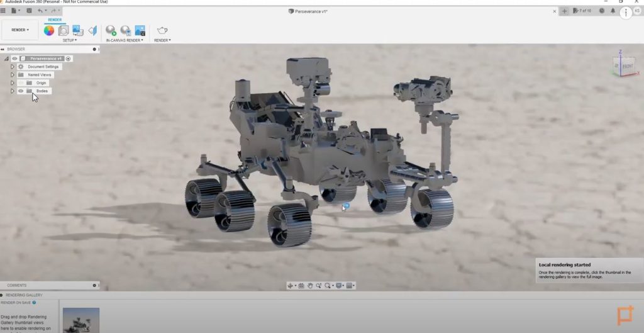Click Local rendering started notification
Screen dimensions: 644x333
pos(589,270)
